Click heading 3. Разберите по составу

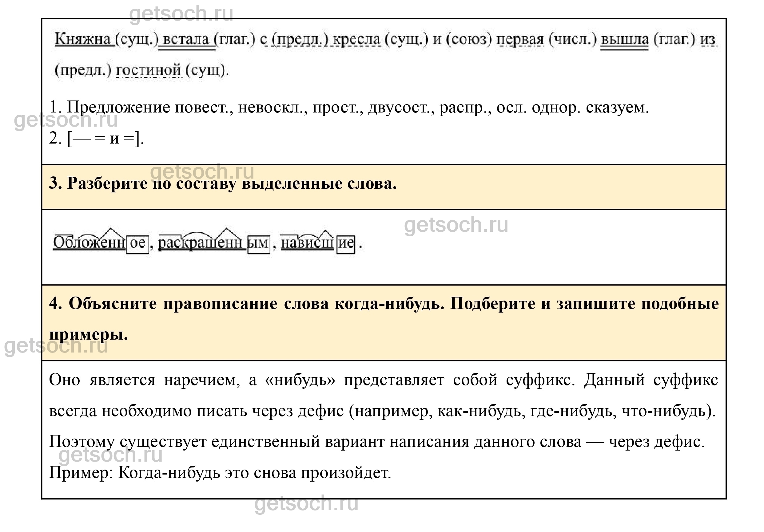(x=223, y=183)
